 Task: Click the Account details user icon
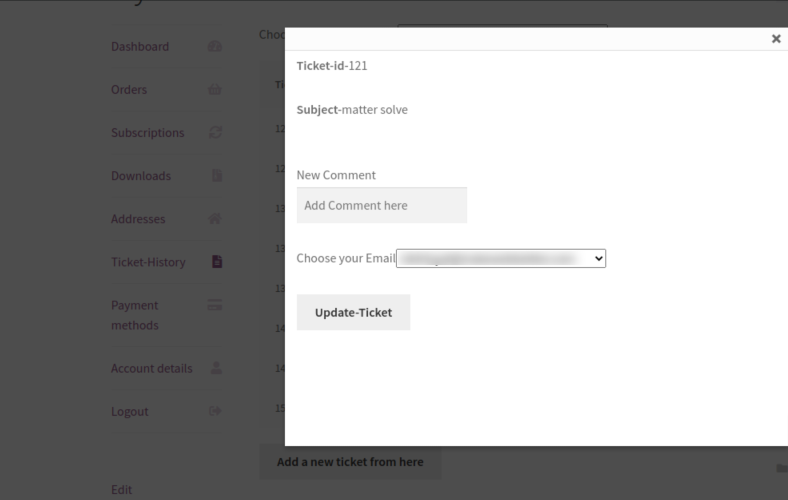pyautogui.click(x=216, y=368)
